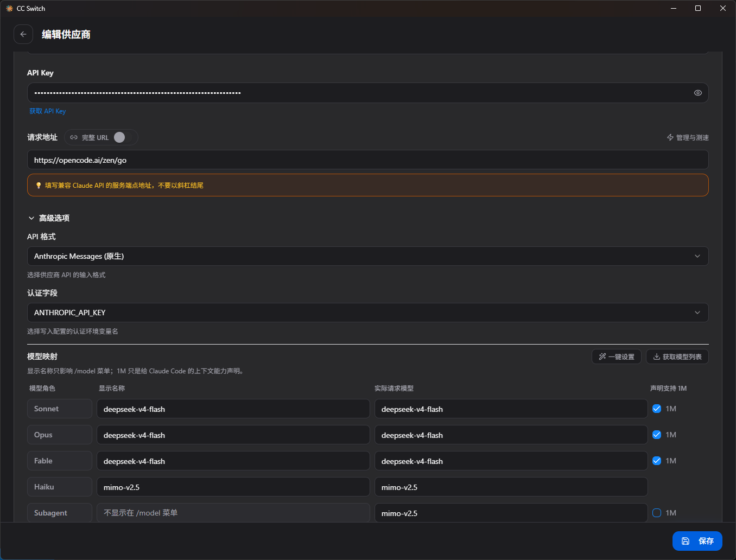Click the CC Switch app icon in title bar
The width and height of the screenshot is (736, 560).
click(9, 8)
